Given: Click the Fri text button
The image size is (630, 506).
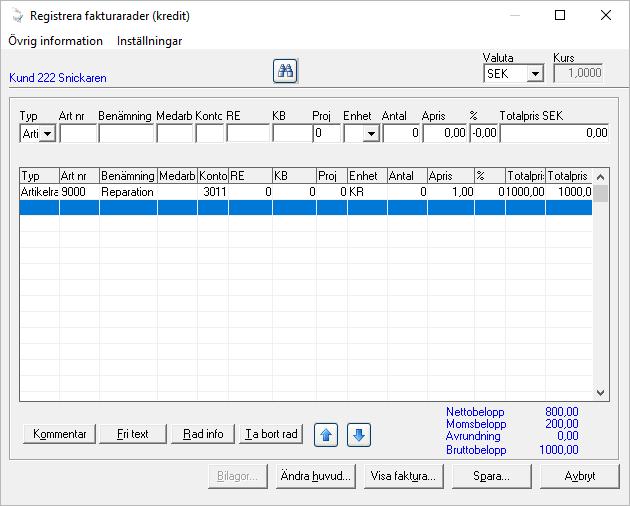Looking at the screenshot, I should [133, 434].
